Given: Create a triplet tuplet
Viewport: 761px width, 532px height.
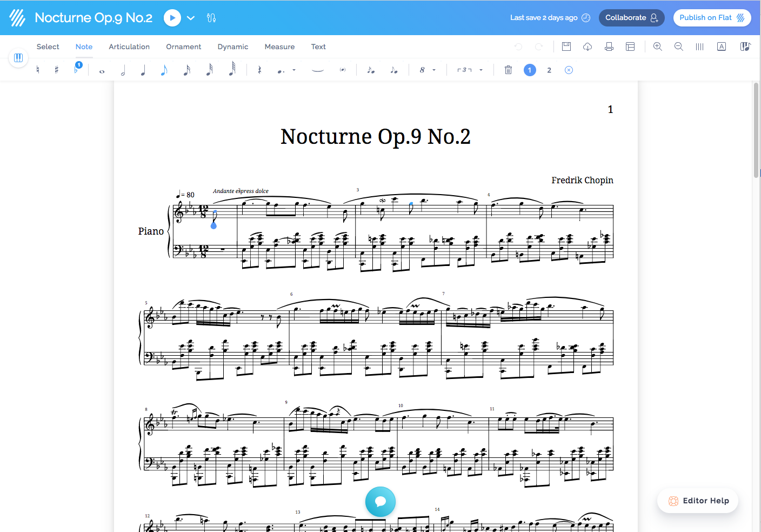Looking at the screenshot, I should 464,70.
